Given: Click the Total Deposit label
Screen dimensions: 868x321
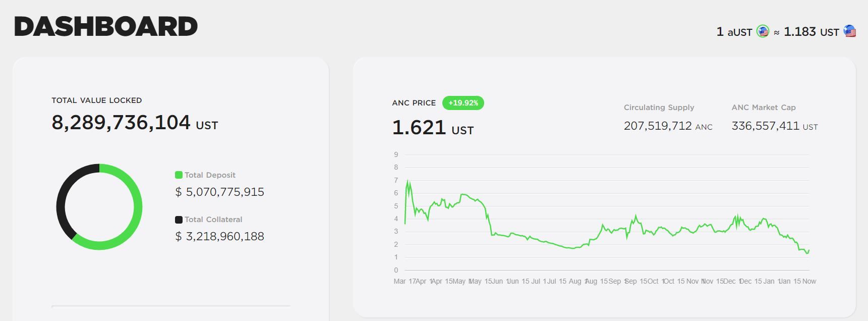Looking at the screenshot, I should pyautogui.click(x=210, y=175).
